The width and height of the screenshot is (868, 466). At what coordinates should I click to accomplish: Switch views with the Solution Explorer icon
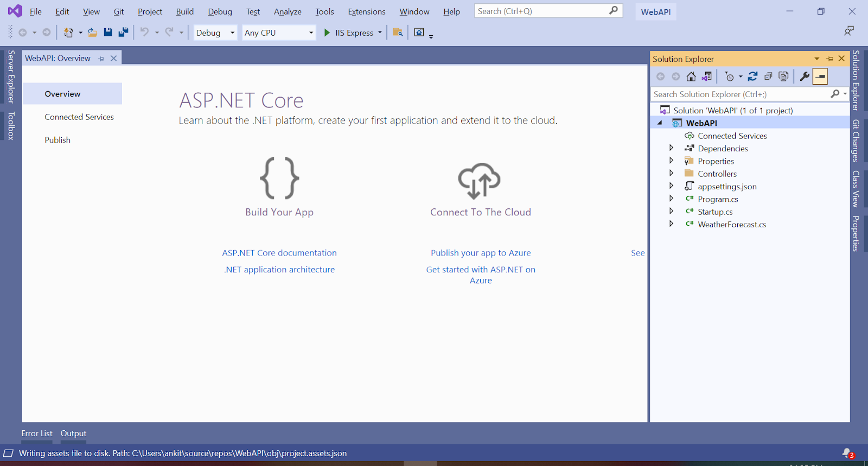pyautogui.click(x=706, y=76)
